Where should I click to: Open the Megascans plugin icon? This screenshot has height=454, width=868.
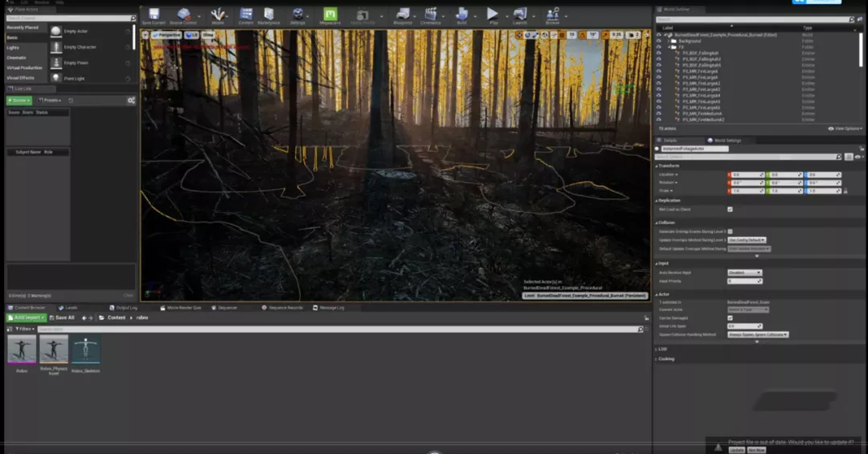[x=330, y=15]
